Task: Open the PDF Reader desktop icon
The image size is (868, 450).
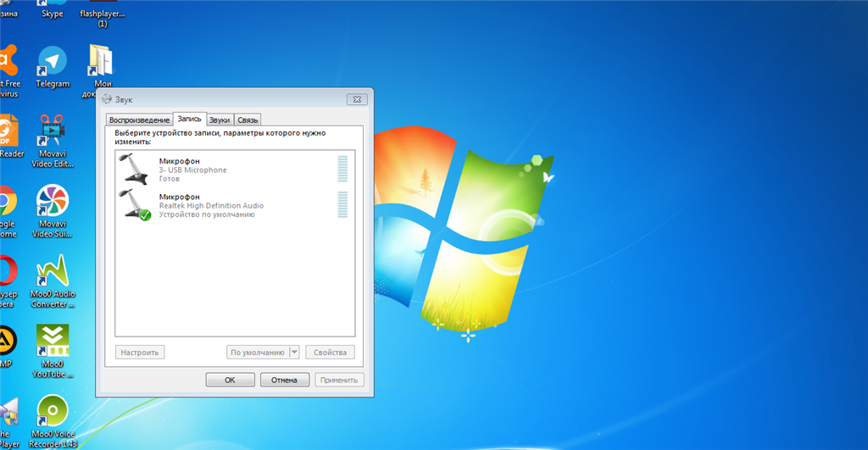Action: (x=10, y=136)
